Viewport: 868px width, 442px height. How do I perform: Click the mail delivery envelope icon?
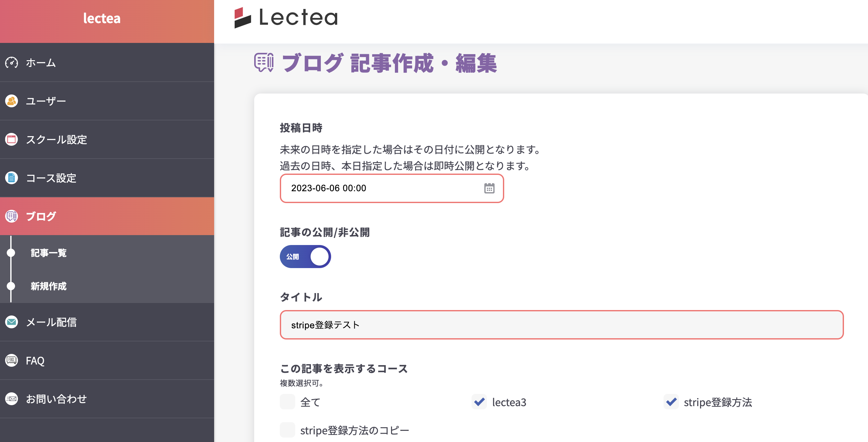pos(12,322)
